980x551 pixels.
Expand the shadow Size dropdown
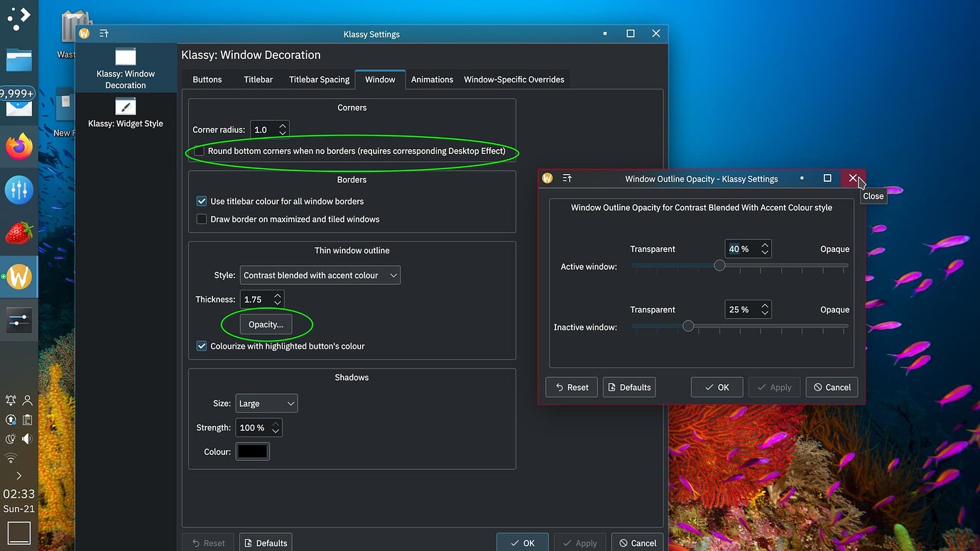click(x=266, y=403)
